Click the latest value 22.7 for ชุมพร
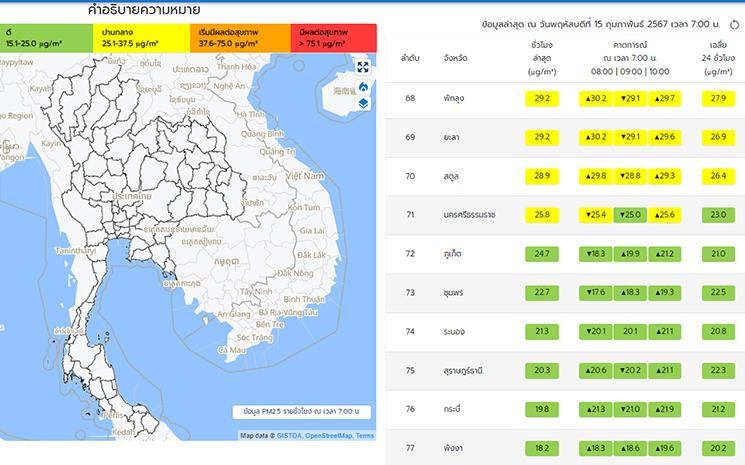This screenshot has width=745, height=465. (x=542, y=293)
